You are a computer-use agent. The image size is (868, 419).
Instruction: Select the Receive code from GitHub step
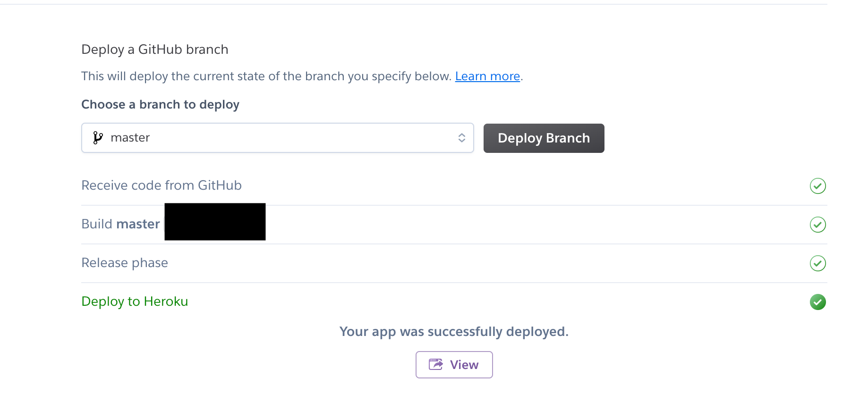162,185
